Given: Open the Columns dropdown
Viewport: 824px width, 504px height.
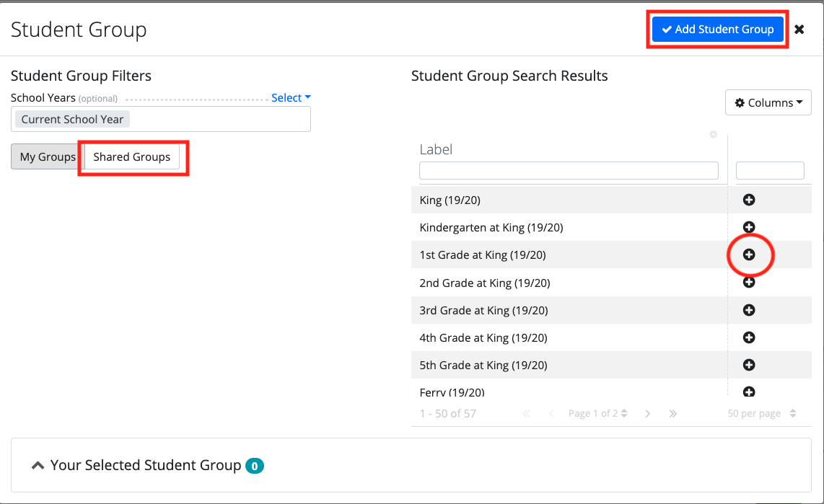Looking at the screenshot, I should pos(768,102).
